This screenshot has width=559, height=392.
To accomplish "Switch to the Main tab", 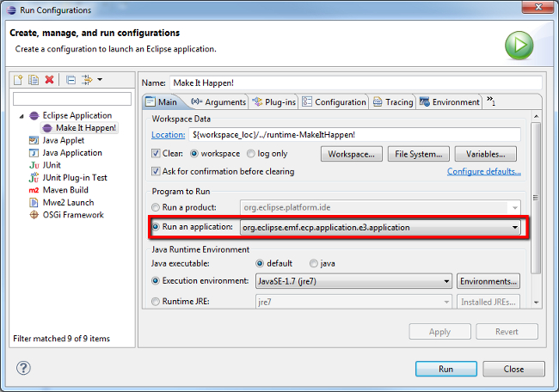I will pos(162,102).
